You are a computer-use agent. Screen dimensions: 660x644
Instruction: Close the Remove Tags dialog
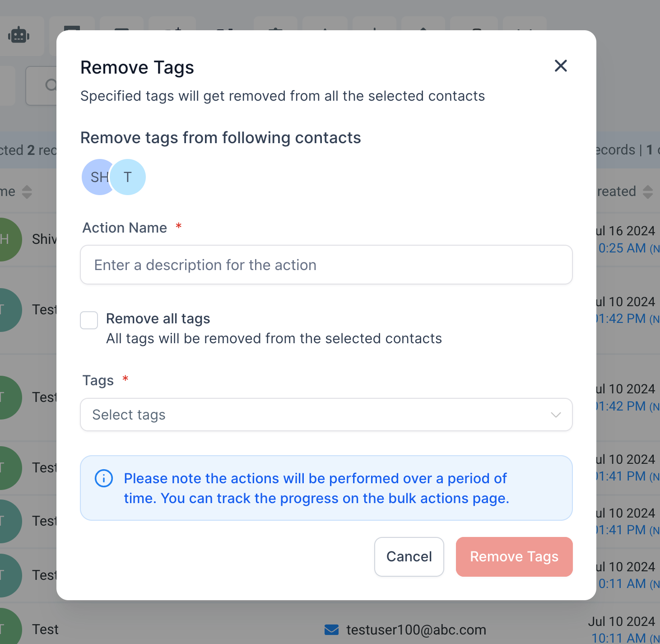[561, 66]
